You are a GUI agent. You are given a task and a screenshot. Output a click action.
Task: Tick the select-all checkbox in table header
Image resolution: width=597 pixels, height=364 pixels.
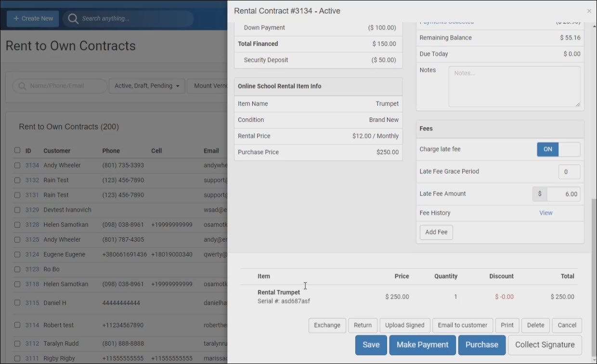[17, 150]
